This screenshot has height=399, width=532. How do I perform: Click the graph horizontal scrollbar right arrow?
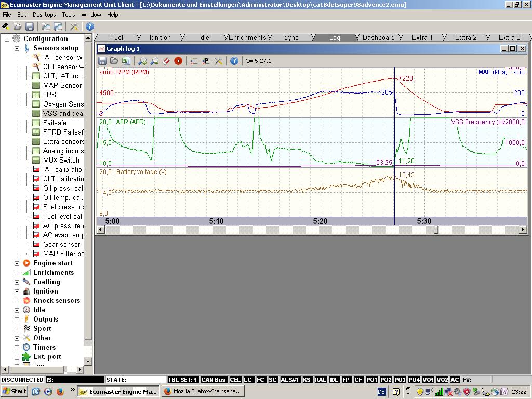click(x=523, y=229)
